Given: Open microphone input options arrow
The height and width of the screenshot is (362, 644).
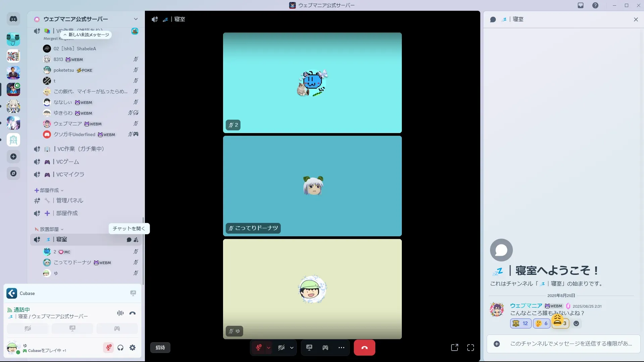Looking at the screenshot, I should (269, 348).
